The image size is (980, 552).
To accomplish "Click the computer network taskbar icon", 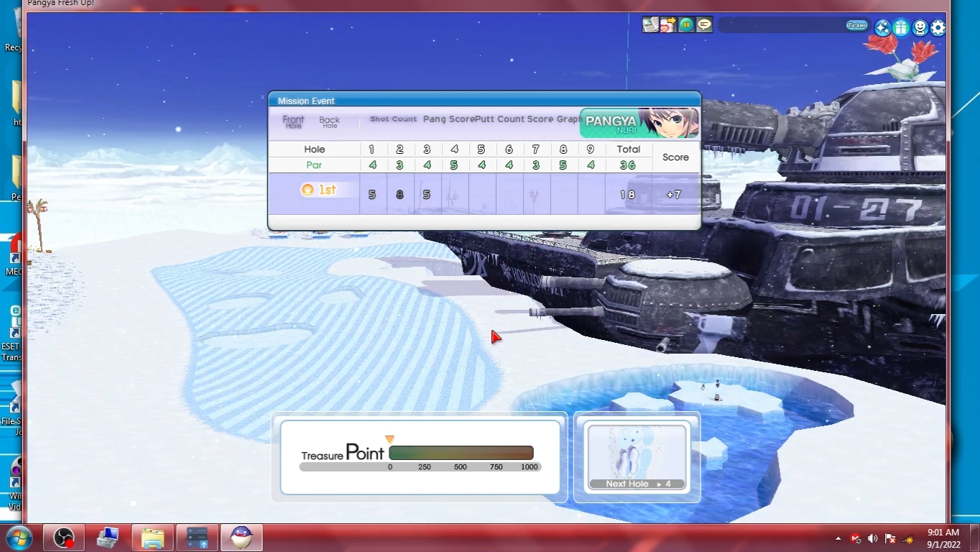I will (x=108, y=538).
